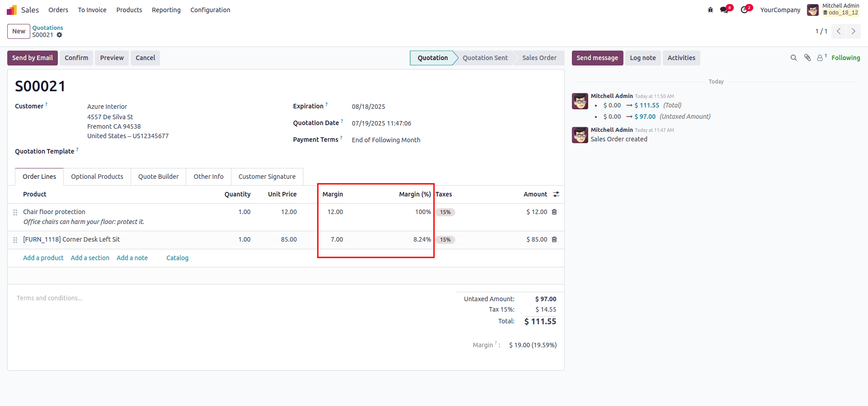Open the YourCompany company switcher
The image size is (868, 406).
(x=780, y=10)
